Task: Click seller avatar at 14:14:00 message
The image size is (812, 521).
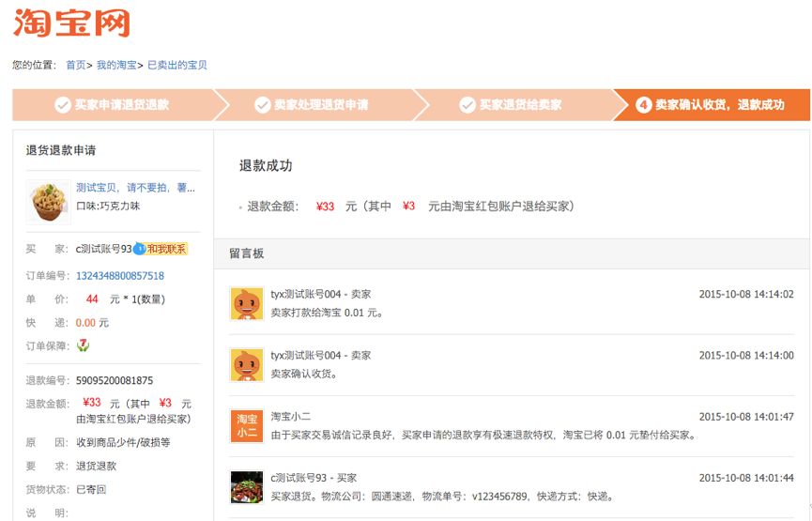Action: 247,364
